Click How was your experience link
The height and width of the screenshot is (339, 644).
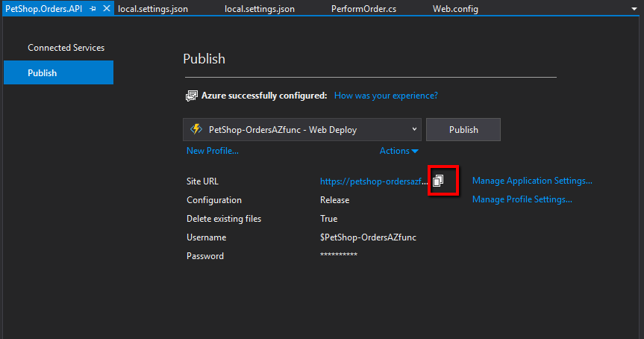pos(386,96)
